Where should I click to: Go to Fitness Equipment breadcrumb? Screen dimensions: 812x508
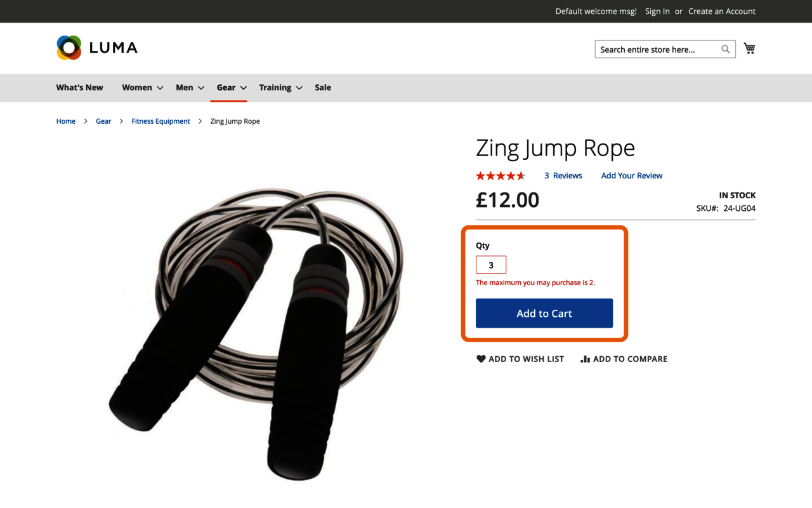coord(160,121)
